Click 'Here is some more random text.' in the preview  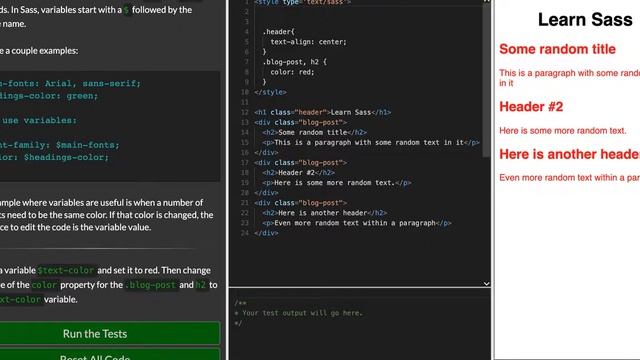pos(562,131)
